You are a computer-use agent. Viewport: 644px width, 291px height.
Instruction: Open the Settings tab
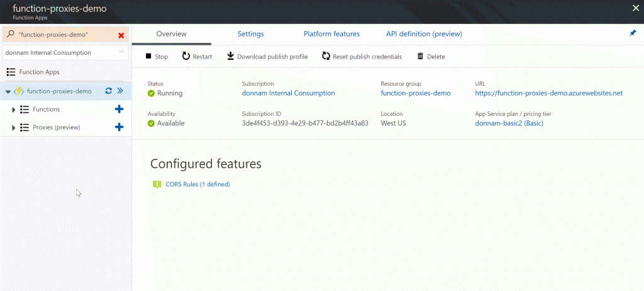click(250, 34)
